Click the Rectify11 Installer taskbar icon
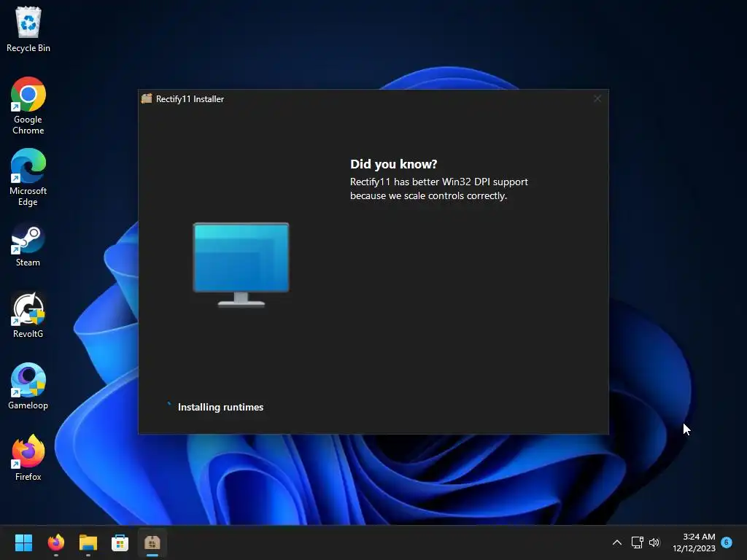The height and width of the screenshot is (560, 747). (x=152, y=542)
